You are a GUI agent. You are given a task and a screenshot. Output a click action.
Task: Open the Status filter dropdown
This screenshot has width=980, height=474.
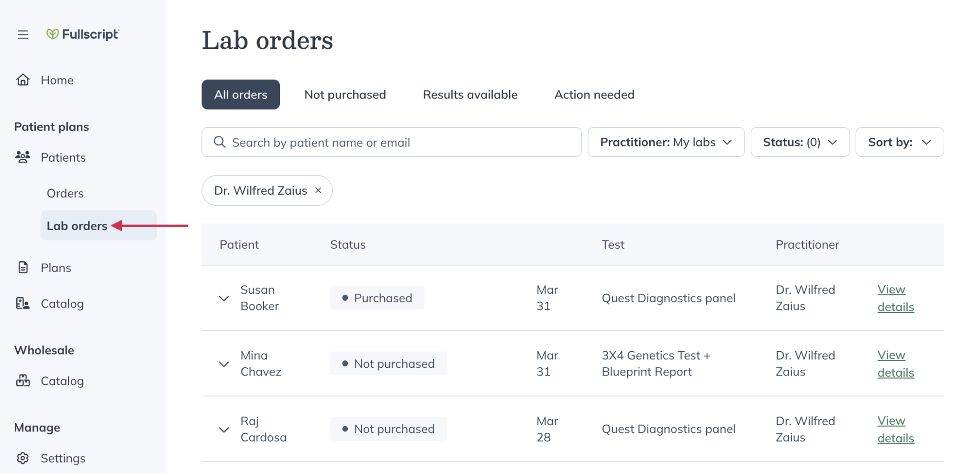[800, 142]
